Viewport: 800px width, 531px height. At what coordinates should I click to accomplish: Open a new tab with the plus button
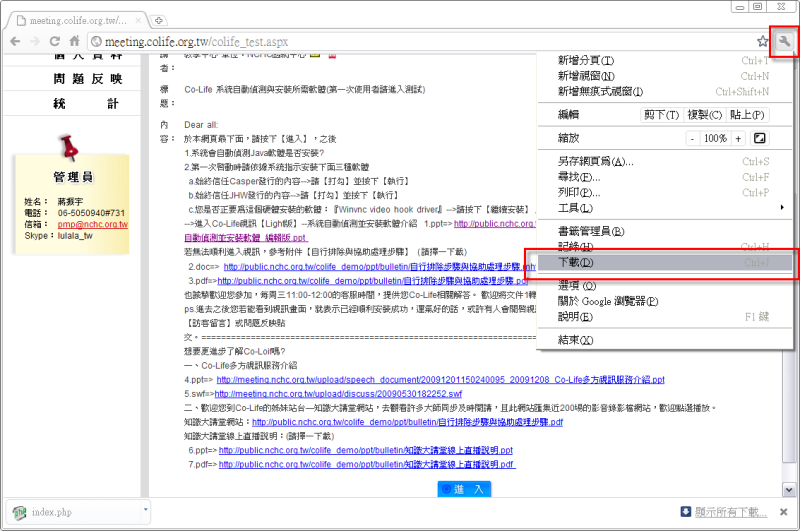click(159, 20)
